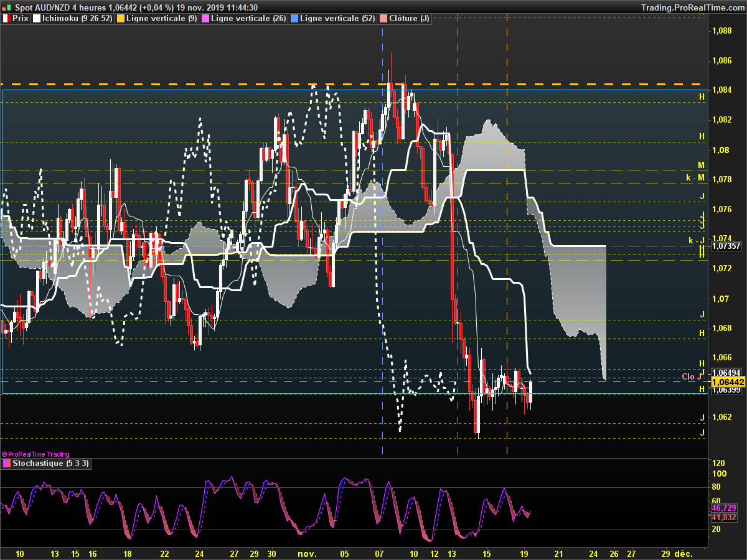Click the 1,062 value on the price axis

(723, 417)
